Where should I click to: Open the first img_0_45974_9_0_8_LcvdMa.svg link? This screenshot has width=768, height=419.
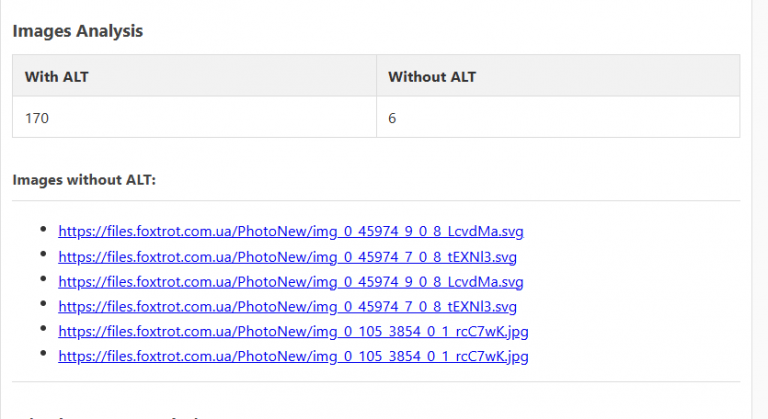(x=290, y=231)
